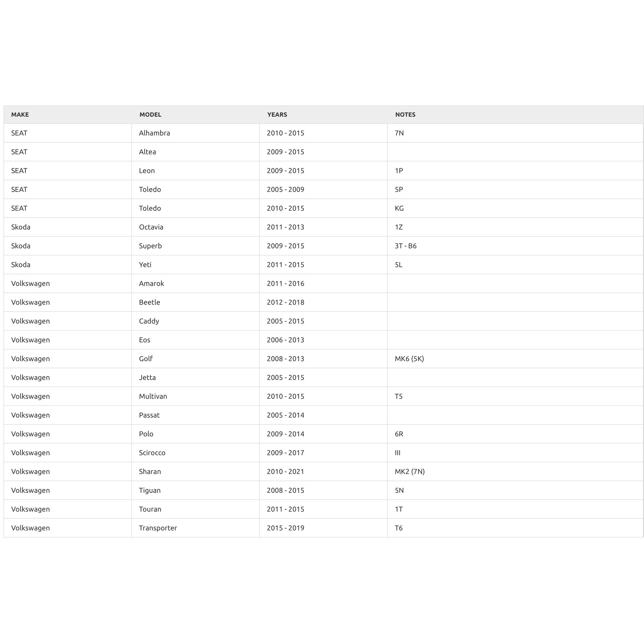Image resolution: width=644 pixels, height=644 pixels.
Task: Select the Octavia model cell
Action: [151, 227]
